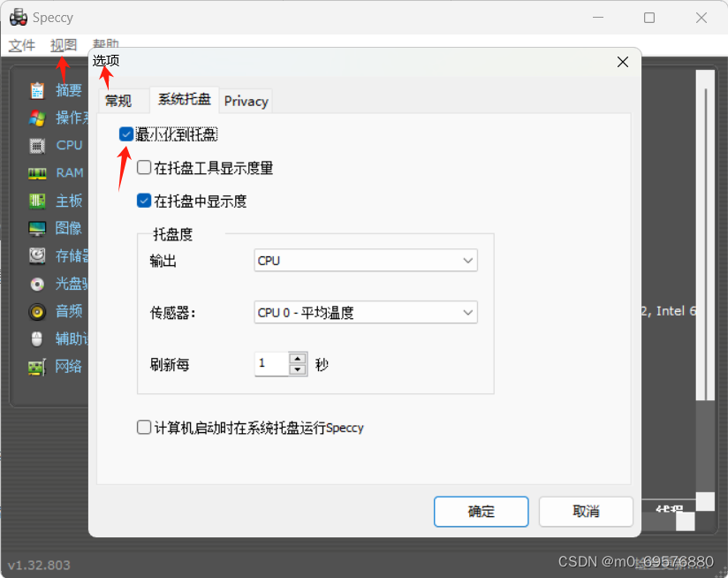This screenshot has height=578, width=728.
Task: Select 音频 sidebar entry
Action: tap(69, 311)
